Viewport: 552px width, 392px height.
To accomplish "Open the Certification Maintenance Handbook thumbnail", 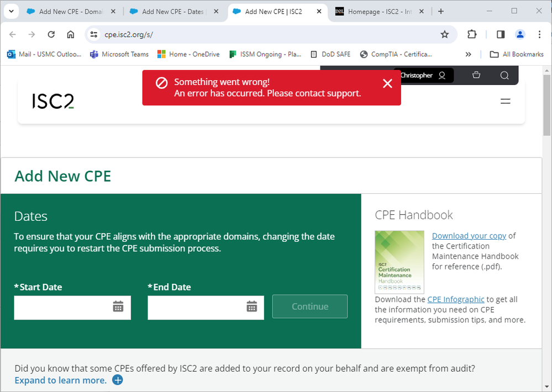I will (x=399, y=262).
